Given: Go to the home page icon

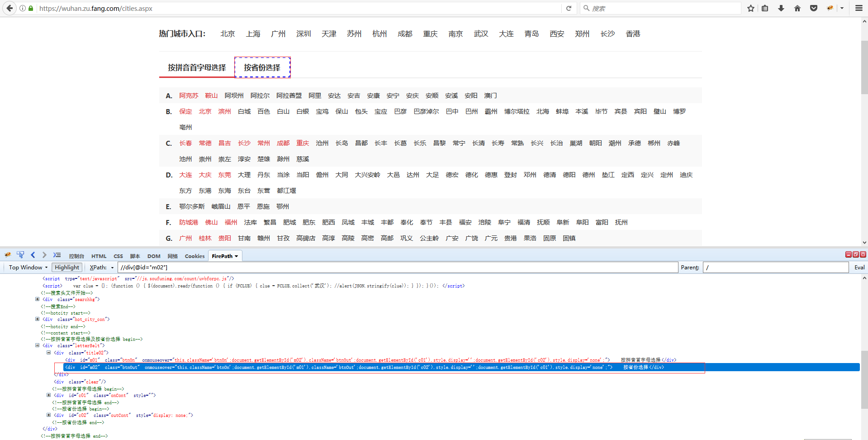Looking at the screenshot, I should [797, 8].
